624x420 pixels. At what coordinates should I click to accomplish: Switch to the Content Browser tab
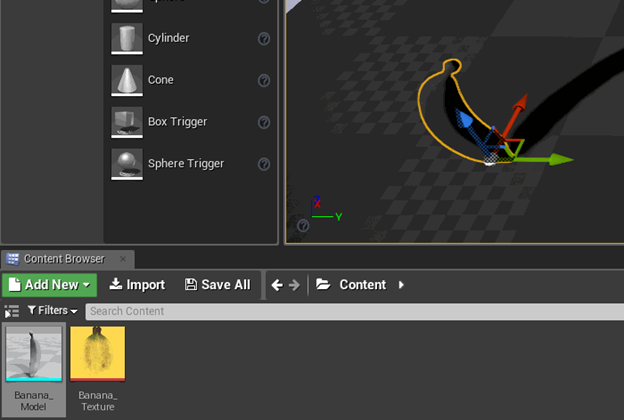(x=68, y=259)
